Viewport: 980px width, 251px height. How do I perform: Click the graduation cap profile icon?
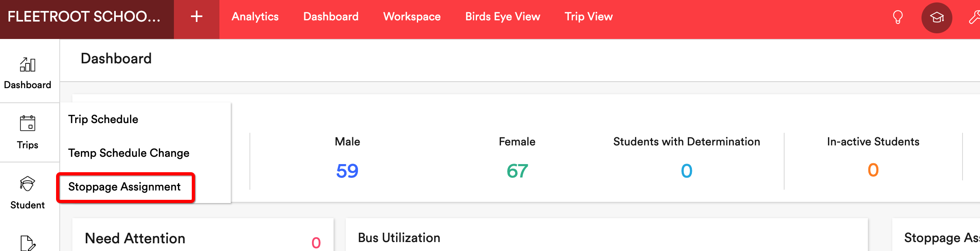[x=937, y=17]
